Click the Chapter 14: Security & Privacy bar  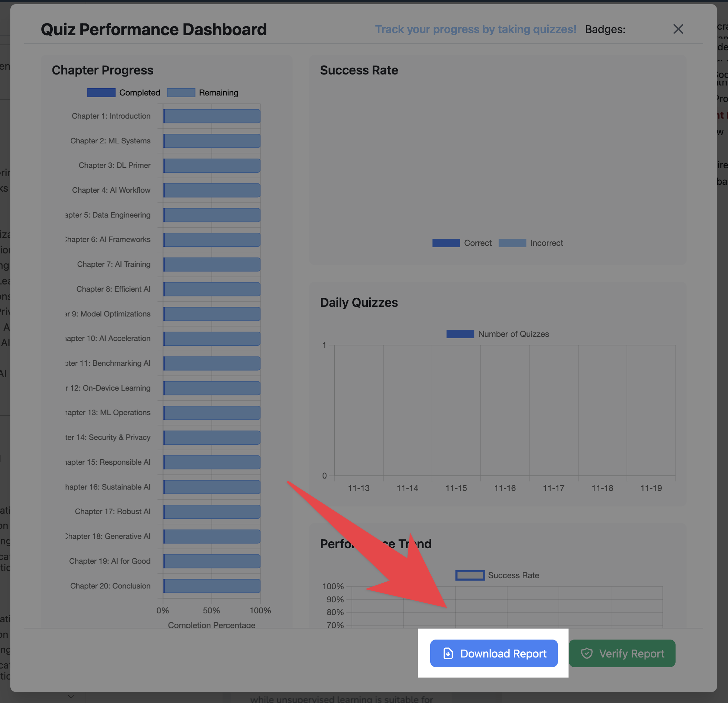[x=212, y=437]
